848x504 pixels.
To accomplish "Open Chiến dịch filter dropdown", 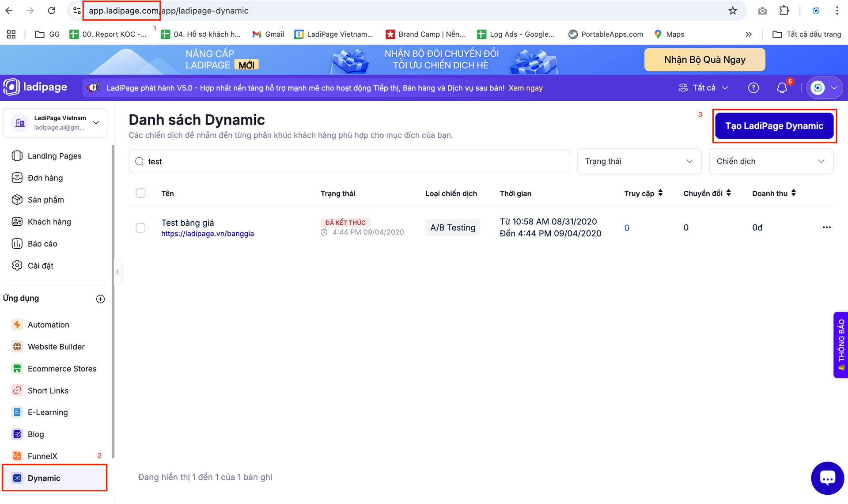I will click(x=771, y=161).
